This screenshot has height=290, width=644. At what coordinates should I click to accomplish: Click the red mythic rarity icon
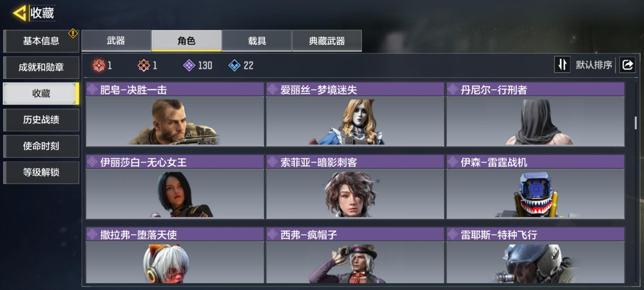click(99, 65)
